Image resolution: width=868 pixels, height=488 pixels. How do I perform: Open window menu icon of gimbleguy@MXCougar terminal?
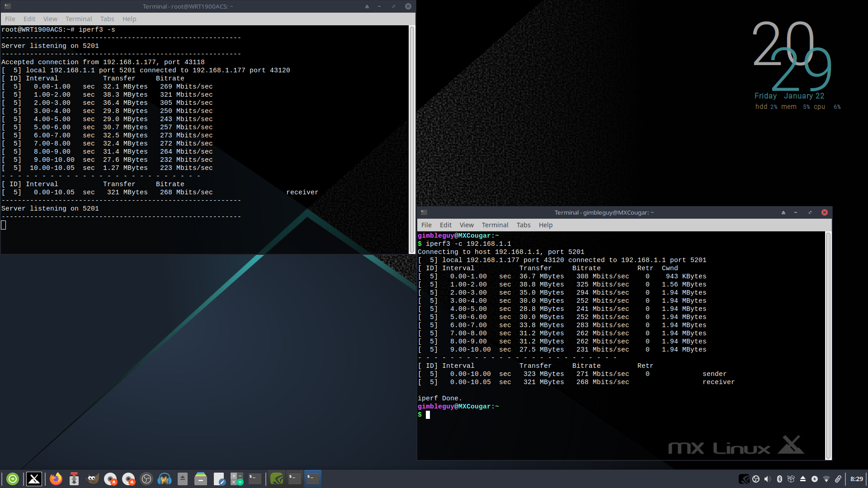[x=424, y=212]
